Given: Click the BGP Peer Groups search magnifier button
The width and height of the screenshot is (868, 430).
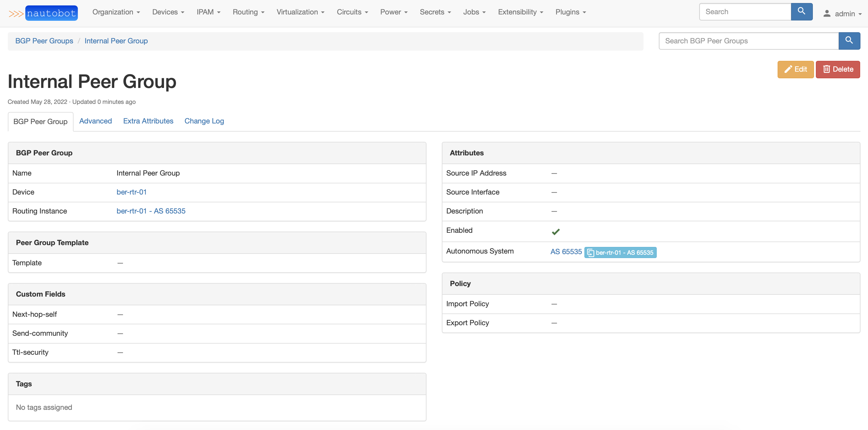Looking at the screenshot, I should 849,41.
